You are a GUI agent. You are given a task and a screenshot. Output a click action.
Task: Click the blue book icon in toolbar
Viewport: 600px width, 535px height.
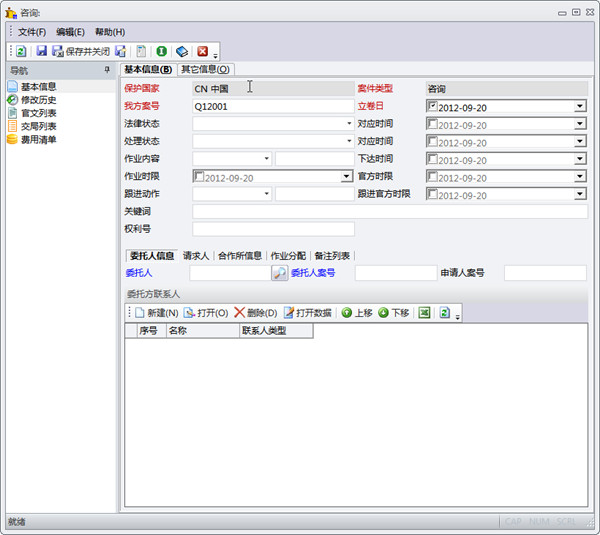(x=182, y=51)
